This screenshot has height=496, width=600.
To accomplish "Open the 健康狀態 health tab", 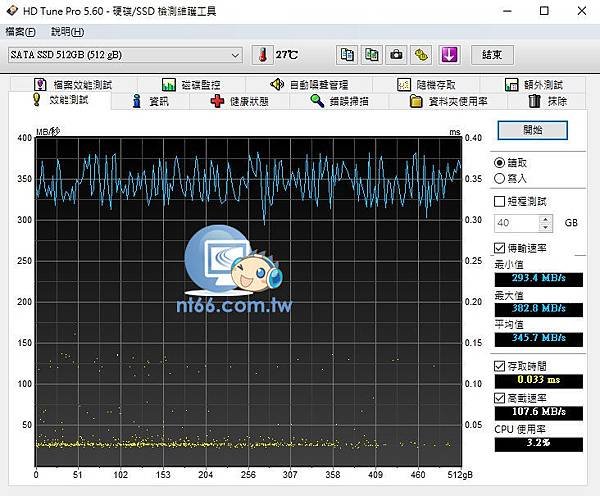I will pos(240,101).
